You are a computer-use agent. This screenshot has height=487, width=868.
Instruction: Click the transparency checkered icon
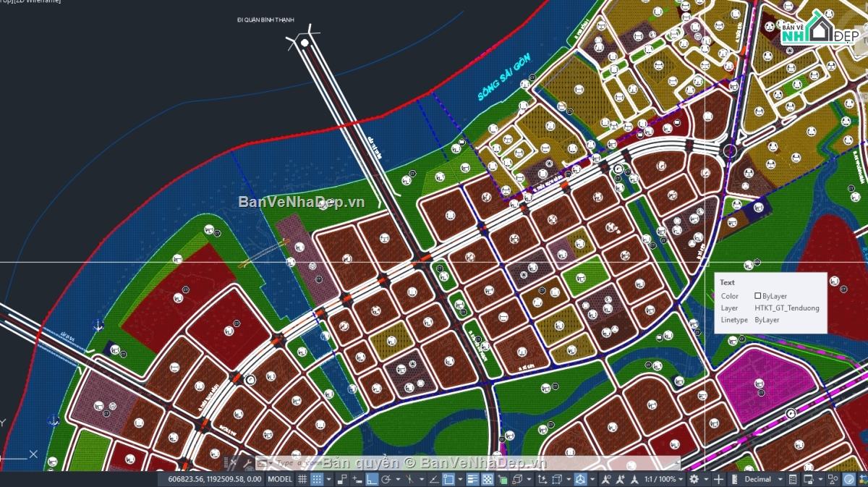tap(488, 479)
